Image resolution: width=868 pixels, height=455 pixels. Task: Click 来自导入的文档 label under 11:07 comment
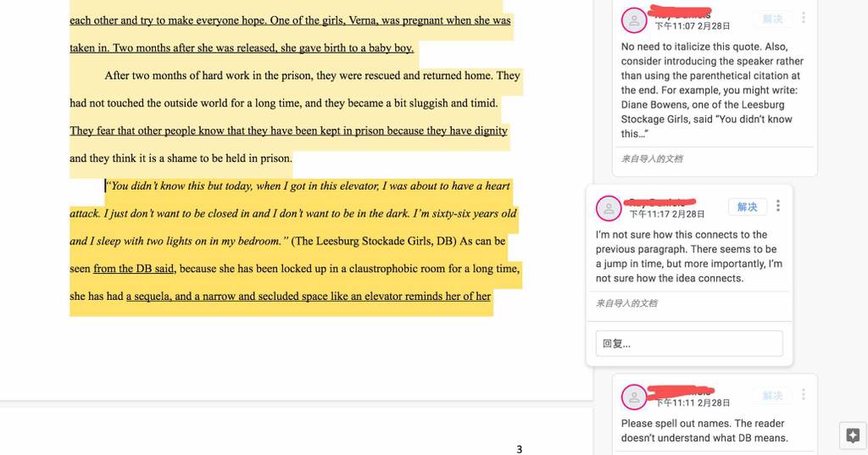click(x=652, y=158)
